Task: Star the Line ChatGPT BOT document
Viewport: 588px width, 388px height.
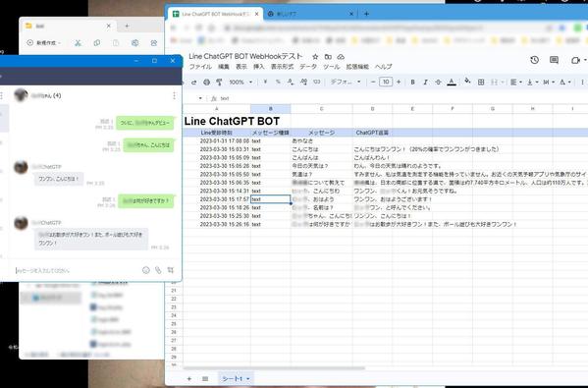Action: pyautogui.click(x=315, y=57)
